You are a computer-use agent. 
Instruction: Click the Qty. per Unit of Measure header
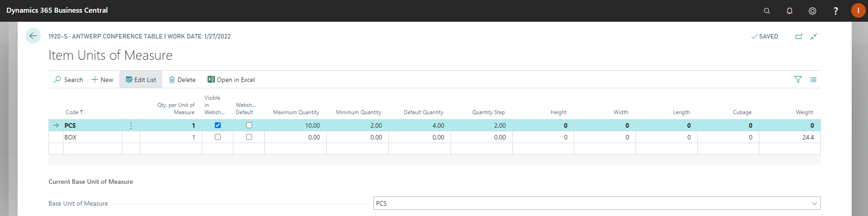point(176,109)
